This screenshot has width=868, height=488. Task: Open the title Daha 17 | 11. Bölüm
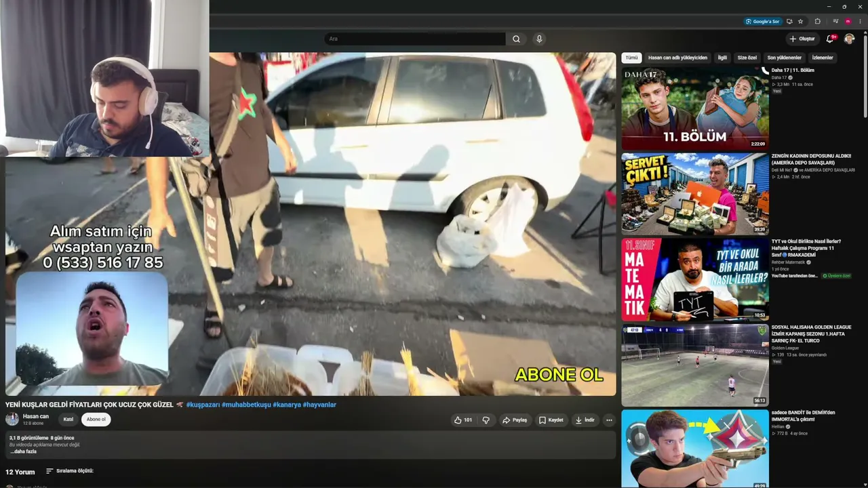coord(793,70)
